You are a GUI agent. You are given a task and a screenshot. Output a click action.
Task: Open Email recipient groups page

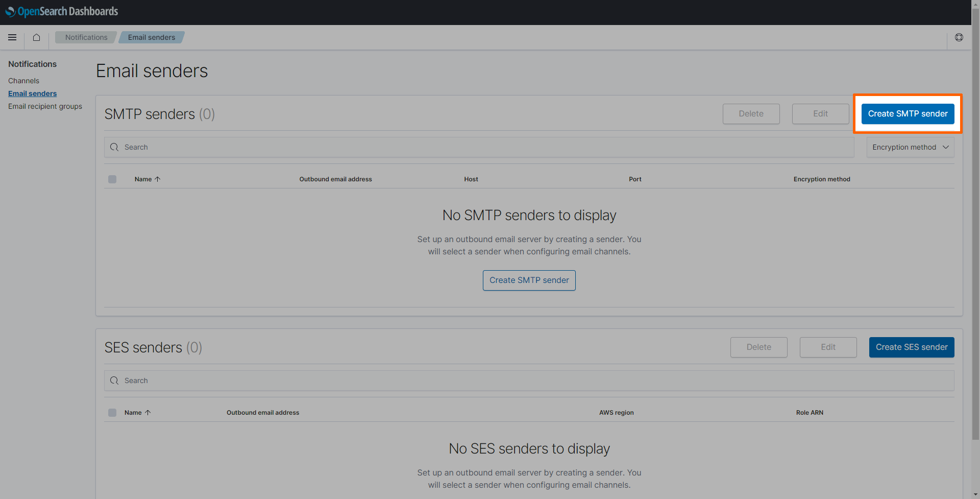pos(45,106)
